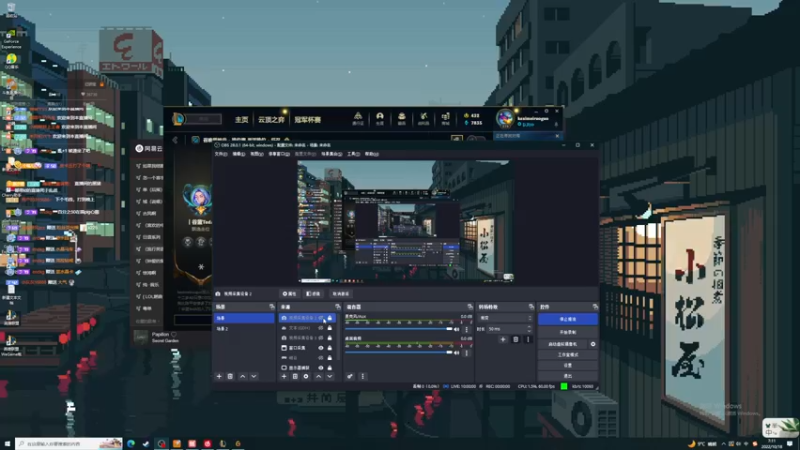Open the GeForce Experience desktop icon

coord(11,40)
